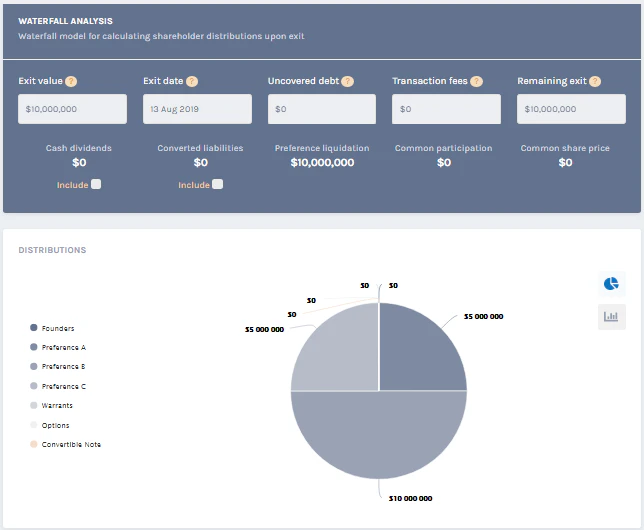Enable Include checkbox under Cash dividends

coord(96,184)
